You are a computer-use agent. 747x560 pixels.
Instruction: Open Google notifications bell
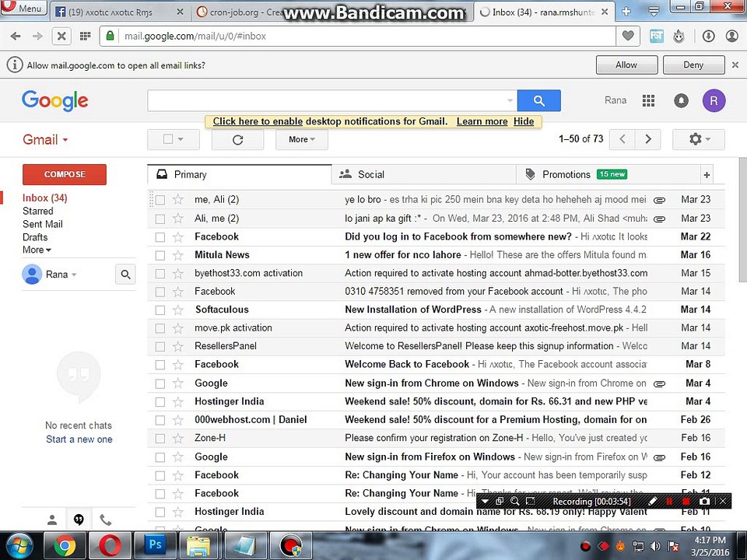click(681, 100)
